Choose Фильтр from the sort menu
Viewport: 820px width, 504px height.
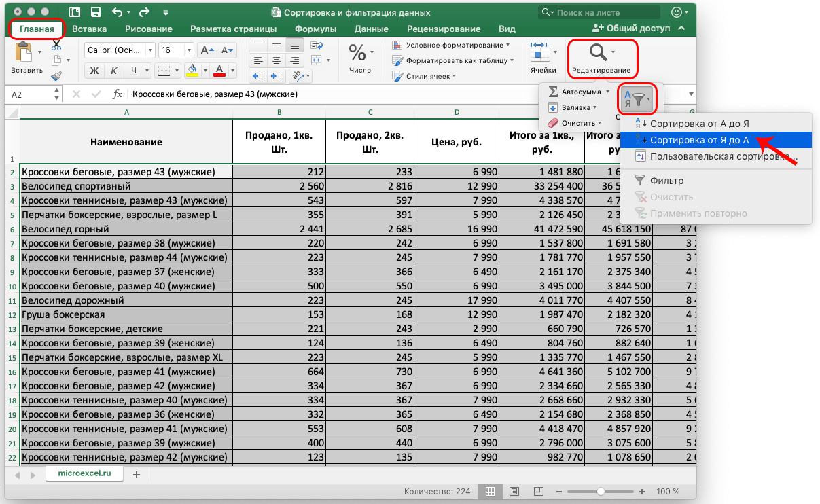[666, 181]
